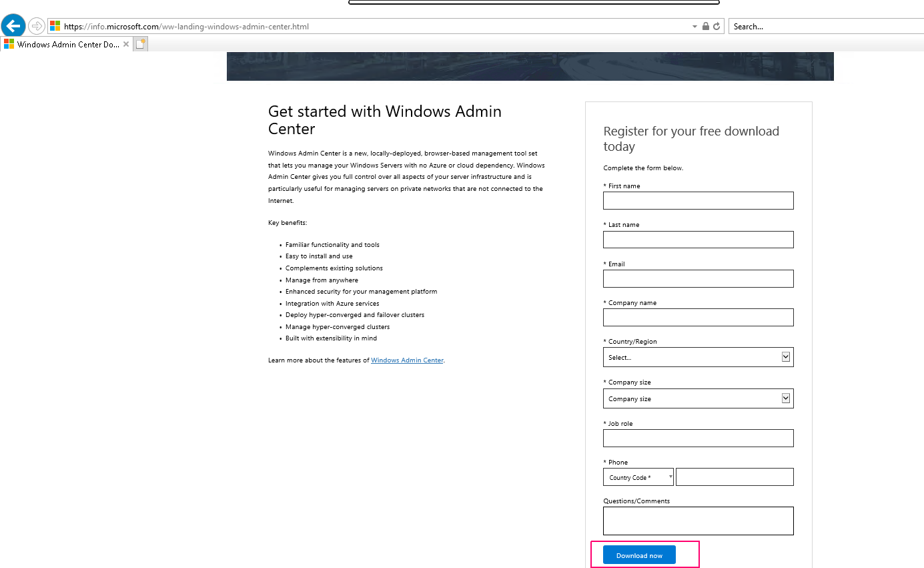Focus the browser Search box
Screen dimensions: 924x568
point(826,27)
